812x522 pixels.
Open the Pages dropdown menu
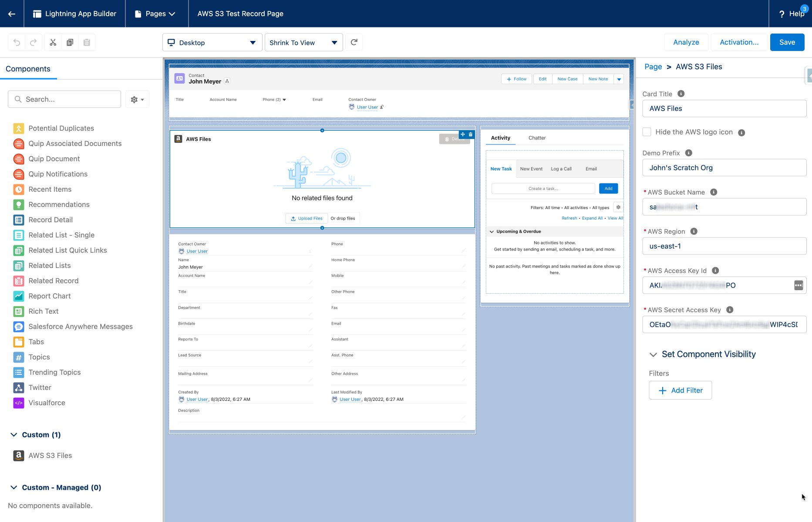point(156,14)
